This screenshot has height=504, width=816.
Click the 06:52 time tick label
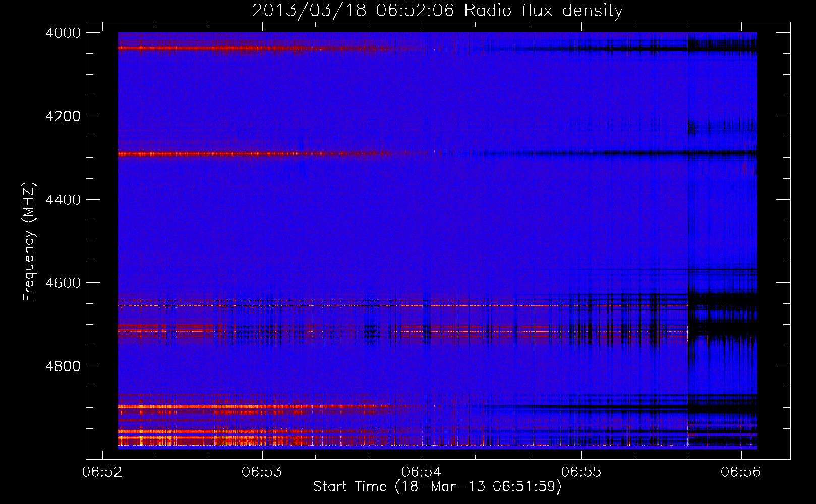click(103, 472)
